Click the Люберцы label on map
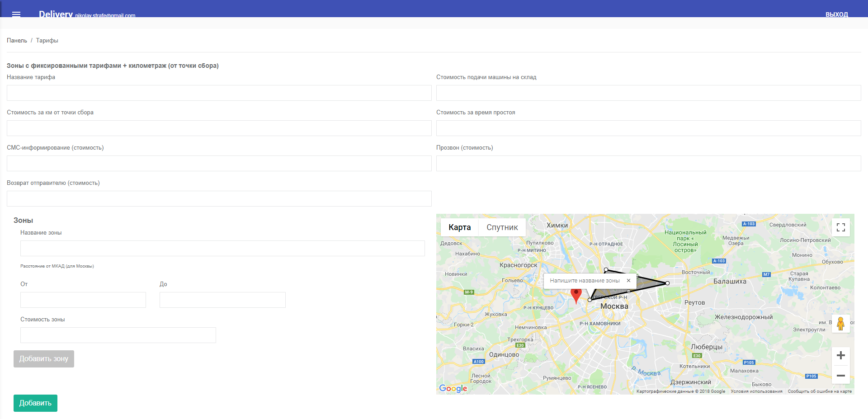Viewport: 868px width, 419px height. click(707, 347)
